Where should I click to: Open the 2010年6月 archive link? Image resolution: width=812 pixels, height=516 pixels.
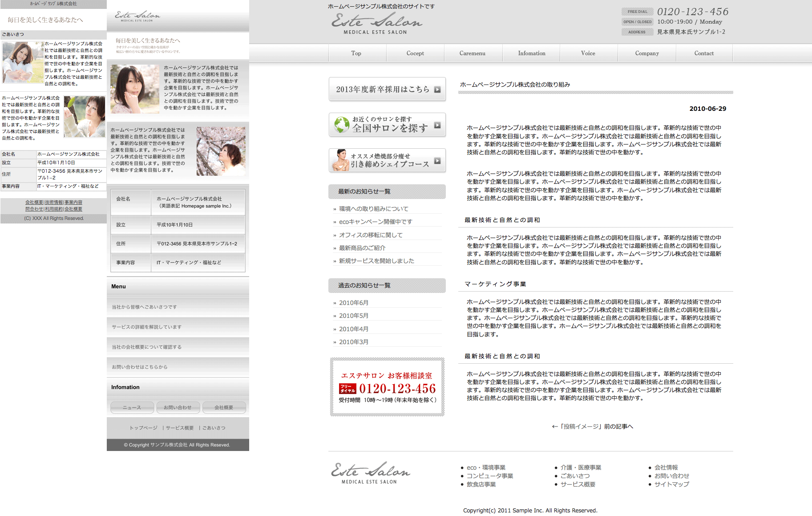(x=354, y=303)
